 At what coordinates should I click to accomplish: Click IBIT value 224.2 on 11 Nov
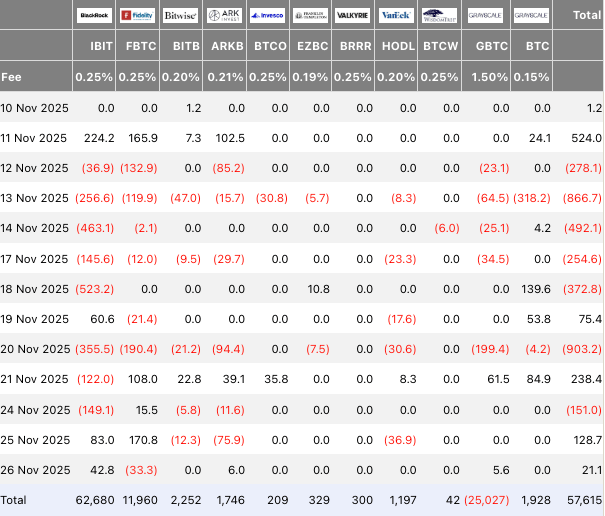click(99, 138)
